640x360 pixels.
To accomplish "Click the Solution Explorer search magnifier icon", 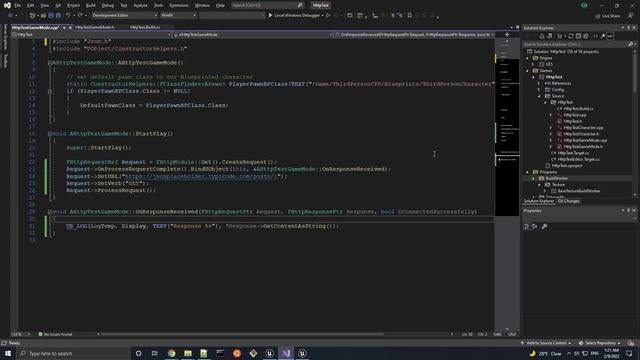I will pos(630,44).
